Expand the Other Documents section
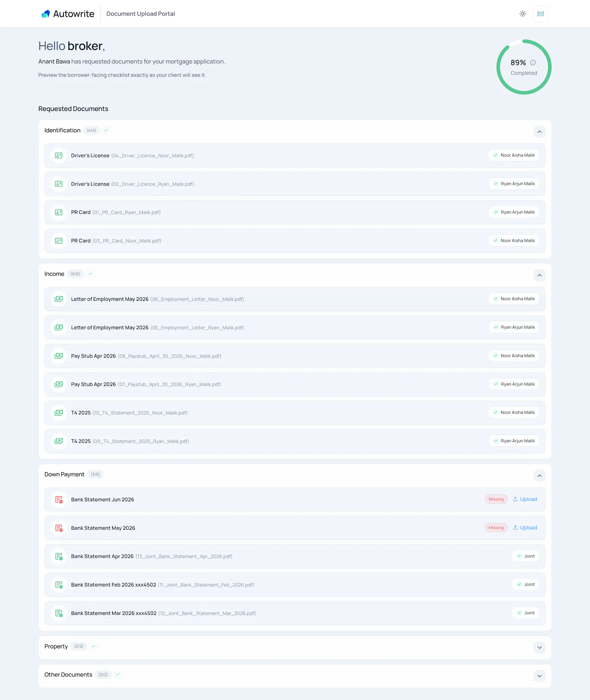This screenshot has height=700, width=590. pyautogui.click(x=539, y=676)
